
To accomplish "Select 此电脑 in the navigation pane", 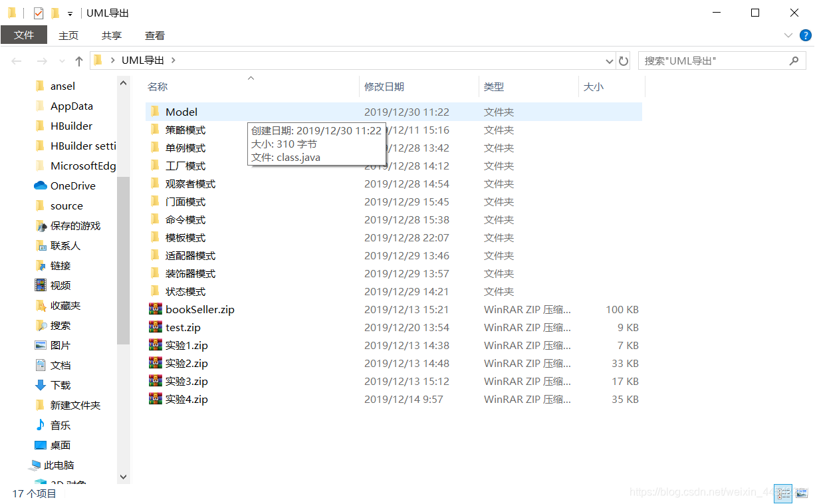I will 58,465.
